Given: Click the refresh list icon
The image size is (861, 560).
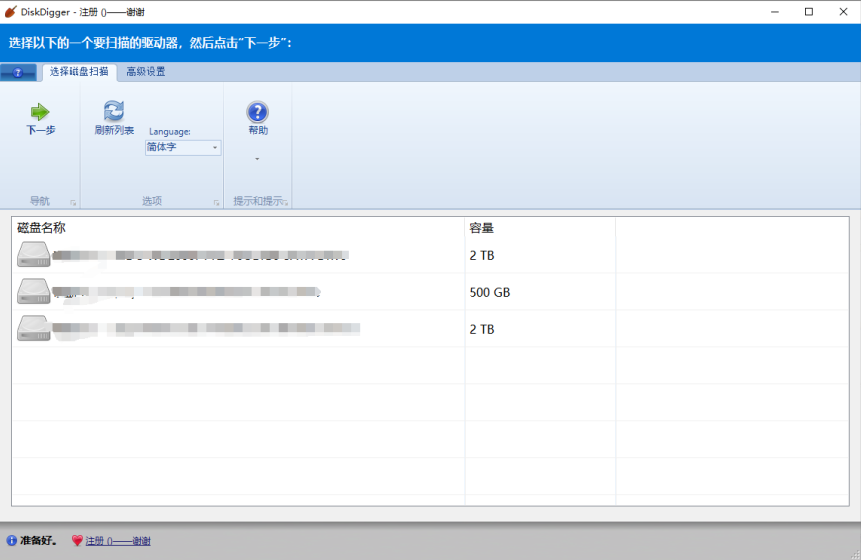Looking at the screenshot, I should coord(114,111).
